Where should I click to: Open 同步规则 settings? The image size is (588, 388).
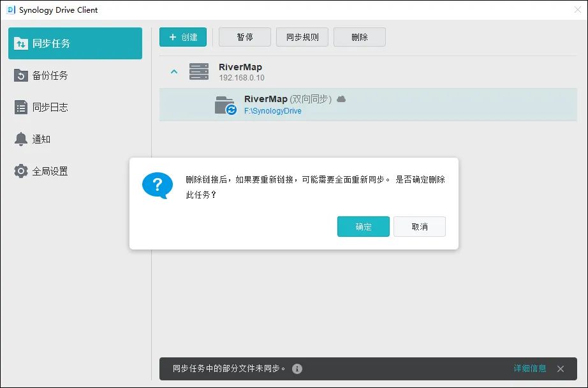pyautogui.click(x=302, y=37)
